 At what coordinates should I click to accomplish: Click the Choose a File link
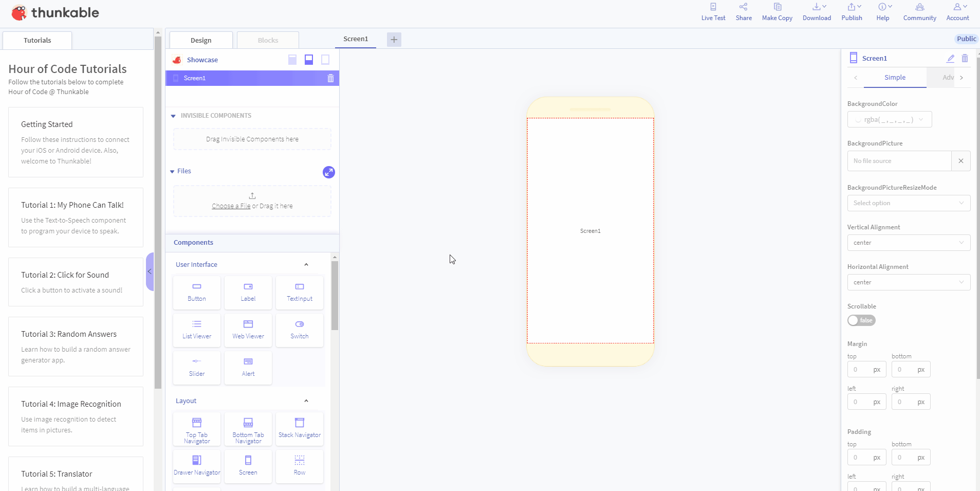(231, 206)
